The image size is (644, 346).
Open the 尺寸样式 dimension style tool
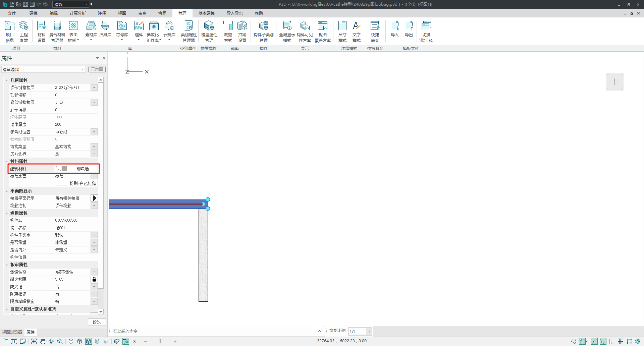(x=342, y=31)
